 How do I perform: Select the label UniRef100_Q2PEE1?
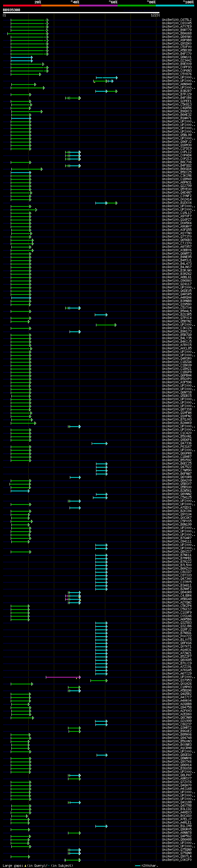click(177, 101)
